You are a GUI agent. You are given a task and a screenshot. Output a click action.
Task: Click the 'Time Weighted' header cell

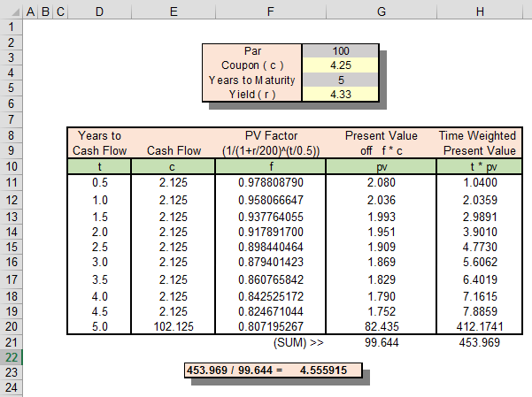pos(477,135)
